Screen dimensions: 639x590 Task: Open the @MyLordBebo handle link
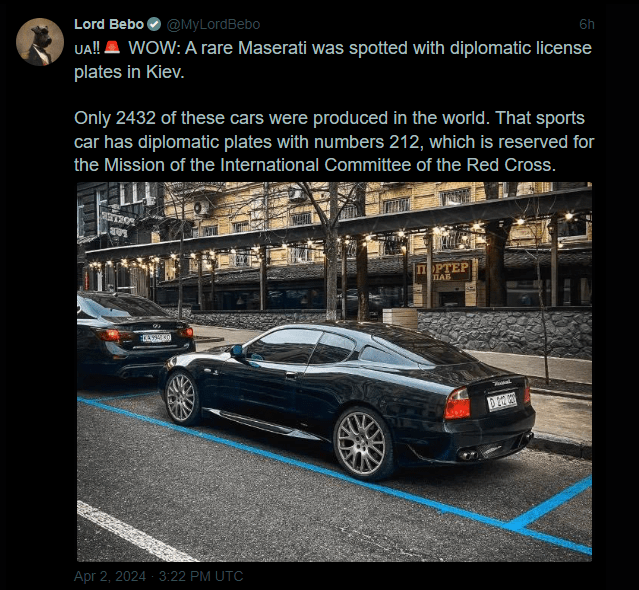tap(213, 24)
